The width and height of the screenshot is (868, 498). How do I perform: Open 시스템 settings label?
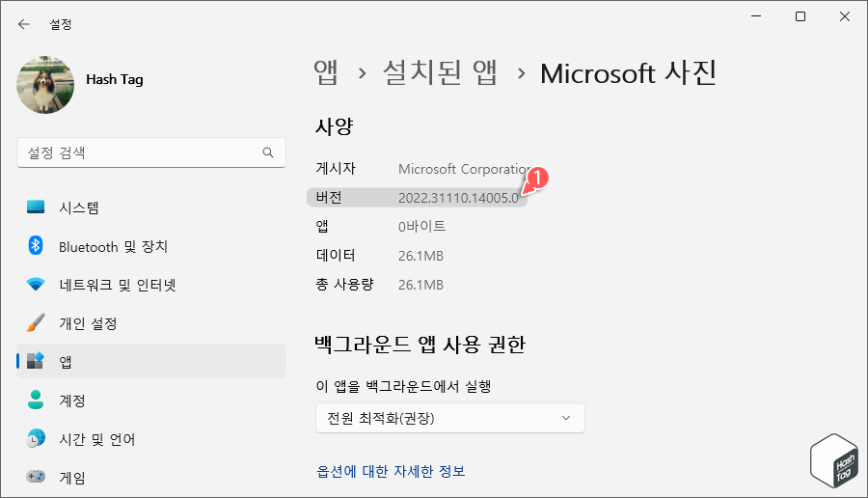point(79,207)
